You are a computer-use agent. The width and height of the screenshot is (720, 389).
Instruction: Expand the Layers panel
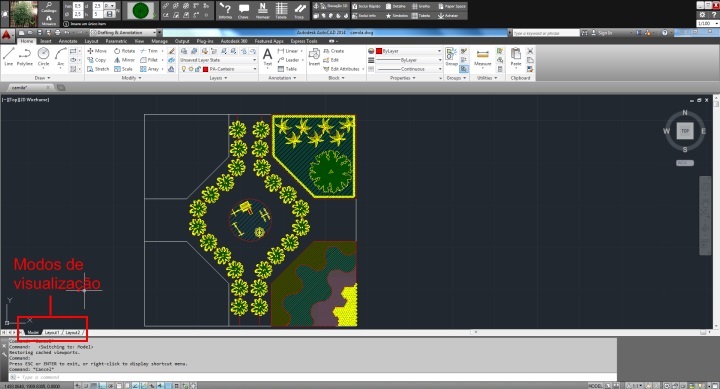click(x=219, y=78)
